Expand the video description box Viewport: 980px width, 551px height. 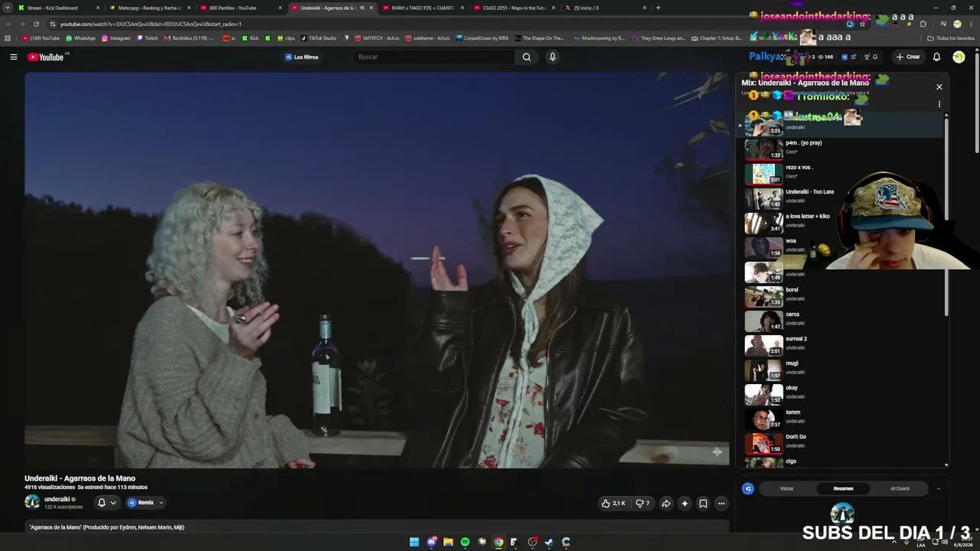click(x=377, y=527)
